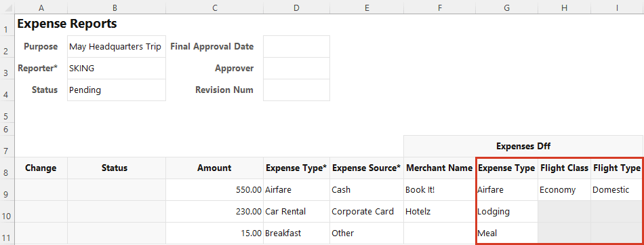The height and width of the screenshot is (245, 644).
Task: Click row header 11
Action: (x=7, y=233)
